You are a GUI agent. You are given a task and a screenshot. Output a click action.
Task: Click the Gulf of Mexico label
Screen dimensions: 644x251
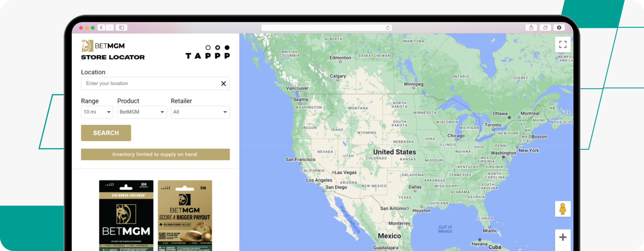pyautogui.click(x=445, y=229)
